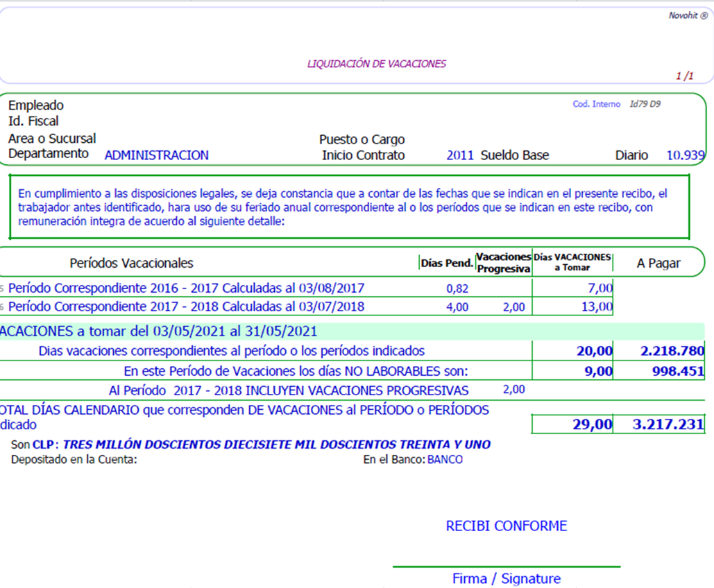
Task: Click the Departamento label
Action: coord(49,153)
